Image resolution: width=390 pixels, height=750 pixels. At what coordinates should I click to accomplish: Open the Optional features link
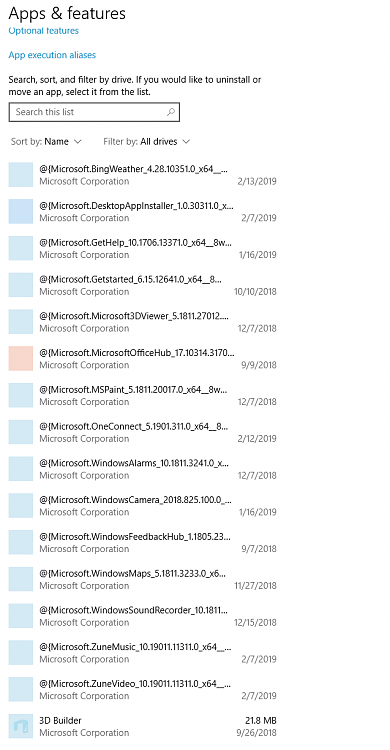[x=44, y=31]
